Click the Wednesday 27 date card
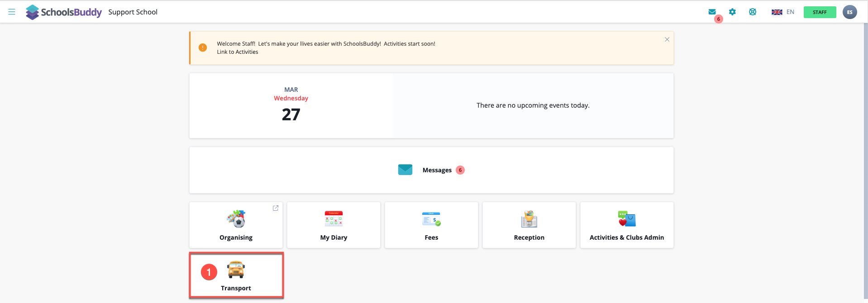Screen dimensions: 868x303 coord(291,106)
